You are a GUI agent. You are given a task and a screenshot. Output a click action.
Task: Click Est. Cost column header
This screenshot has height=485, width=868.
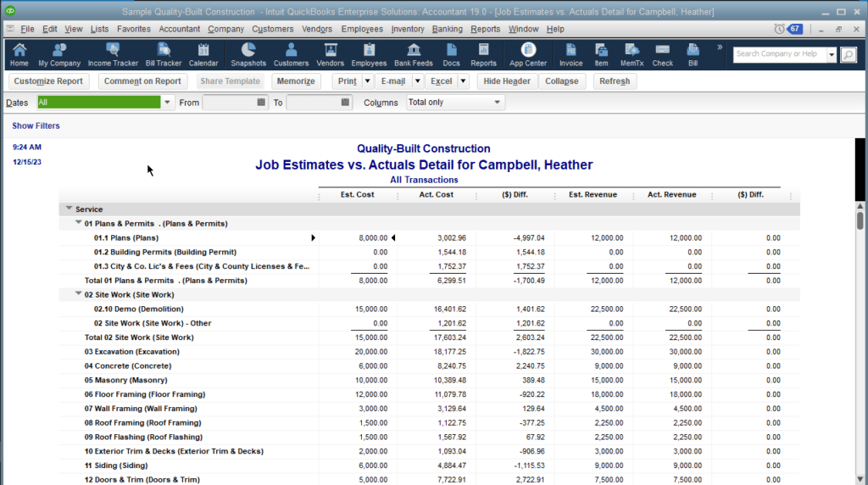tap(357, 195)
